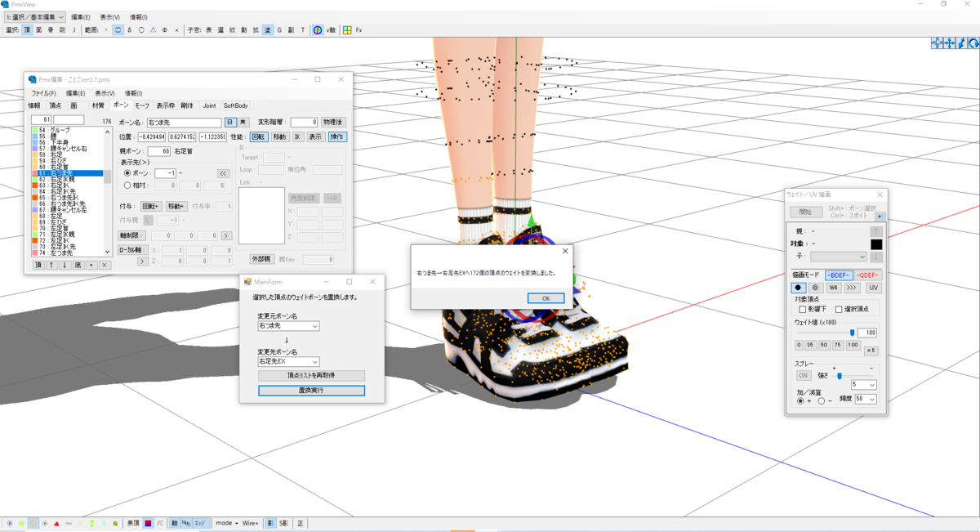Toggle S影 self-shadow in bottom bar
The image size is (980, 532).
283,523
